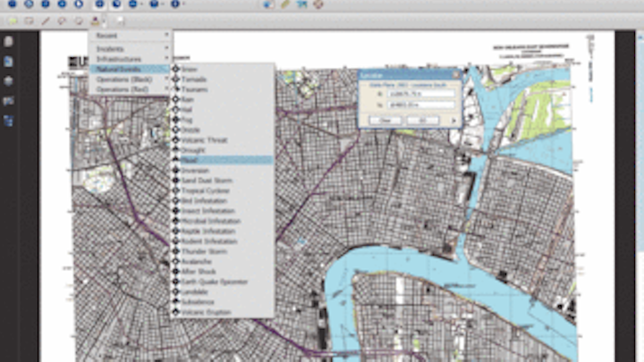Expand the Infrastructures submenu

pos(131,59)
